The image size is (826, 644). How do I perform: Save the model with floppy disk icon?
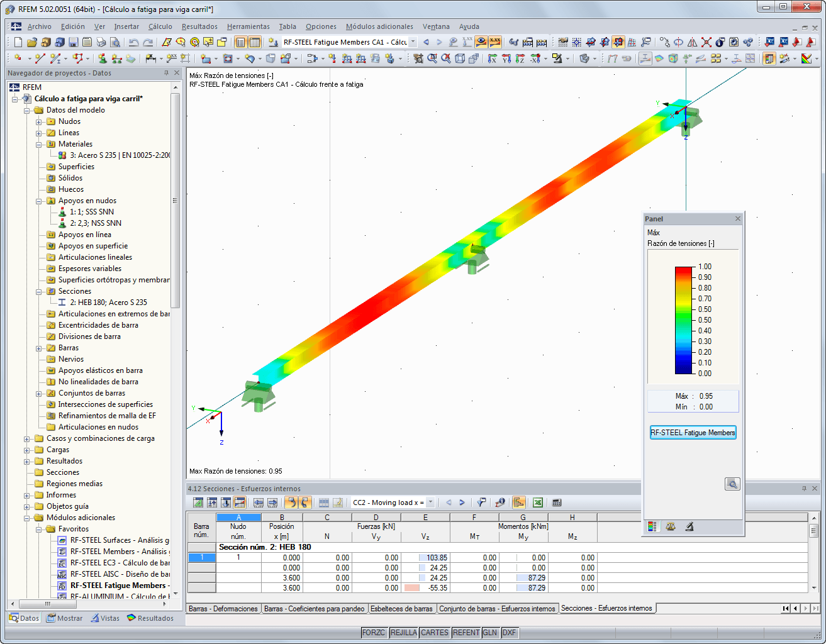[x=73, y=42]
